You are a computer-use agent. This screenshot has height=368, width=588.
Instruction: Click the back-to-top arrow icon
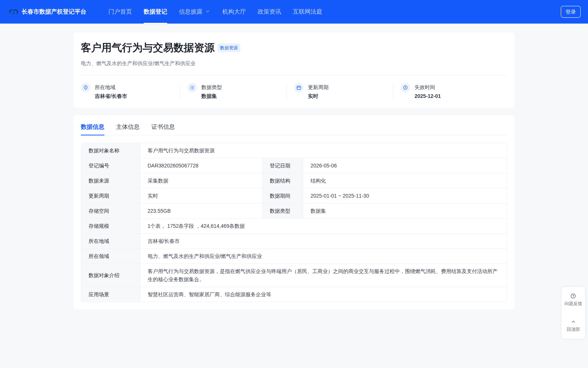point(573,322)
